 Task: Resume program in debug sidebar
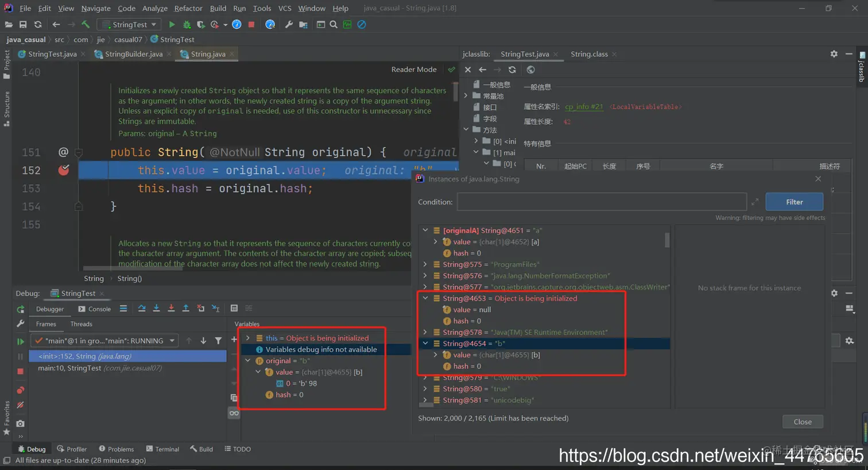click(x=21, y=341)
